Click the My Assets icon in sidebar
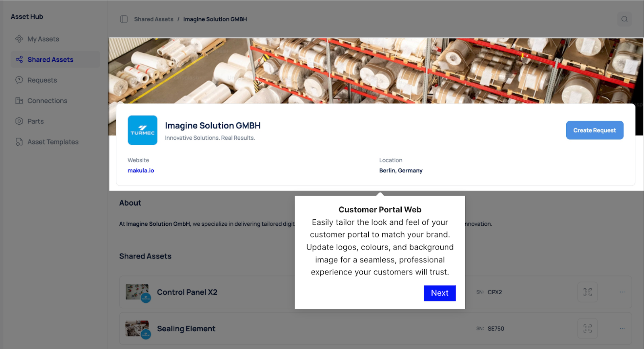644x349 pixels. [19, 39]
